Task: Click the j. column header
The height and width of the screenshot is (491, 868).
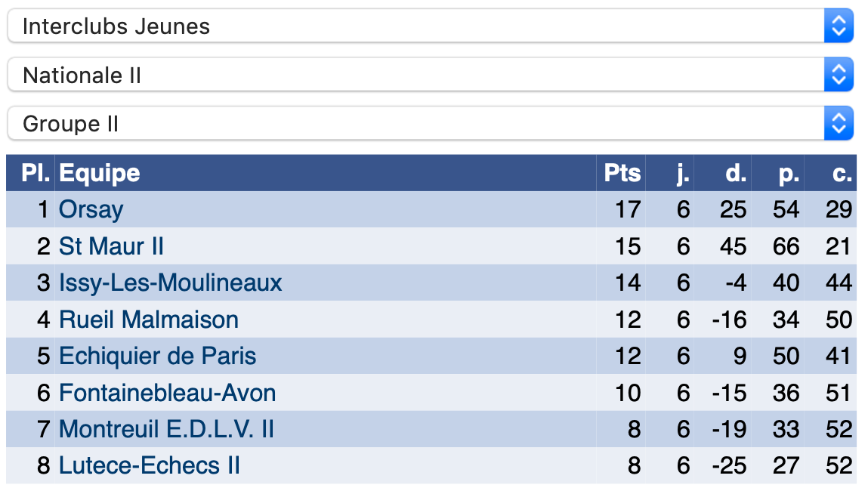Action: click(683, 173)
